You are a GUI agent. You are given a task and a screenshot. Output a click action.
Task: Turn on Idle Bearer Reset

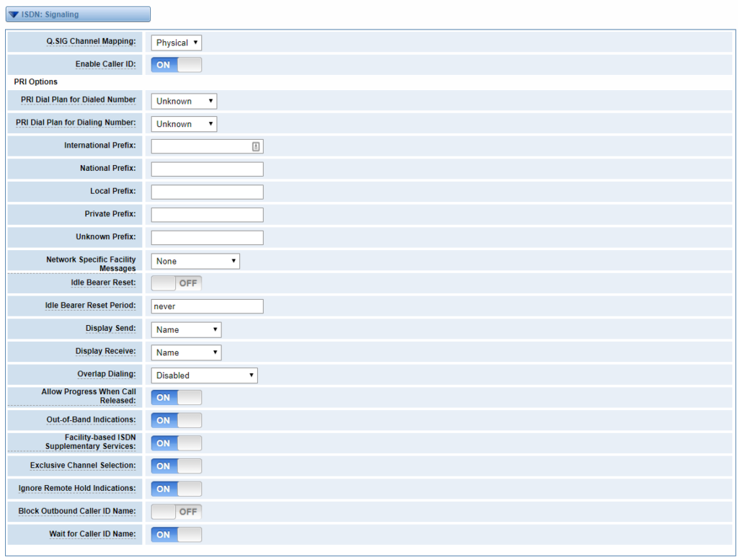tap(176, 283)
